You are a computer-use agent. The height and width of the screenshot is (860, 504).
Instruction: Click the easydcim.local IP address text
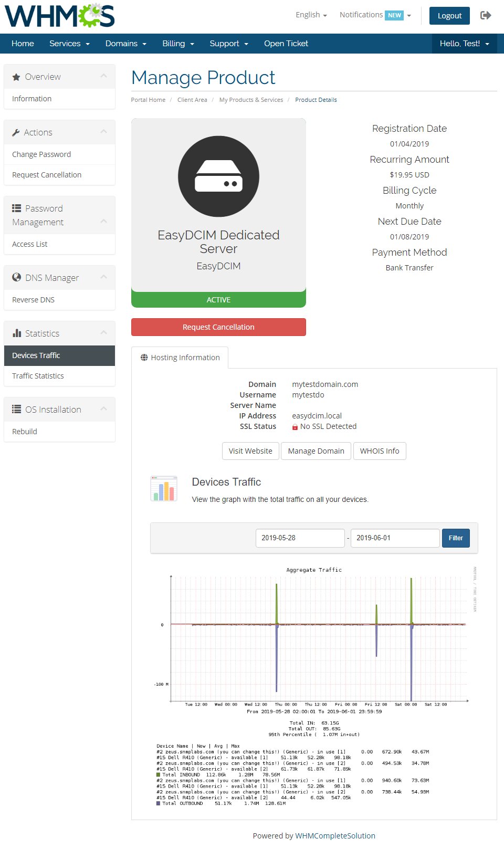(317, 416)
